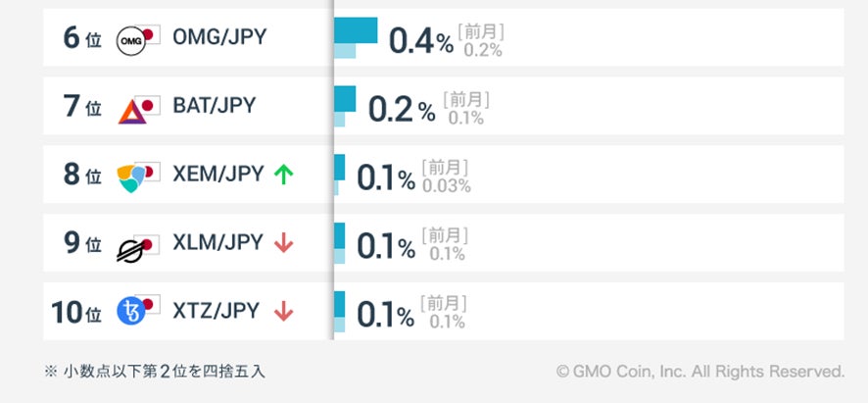Click the green up arrow beside XEM/JPY
The width and height of the screenshot is (868, 403).
284,176
